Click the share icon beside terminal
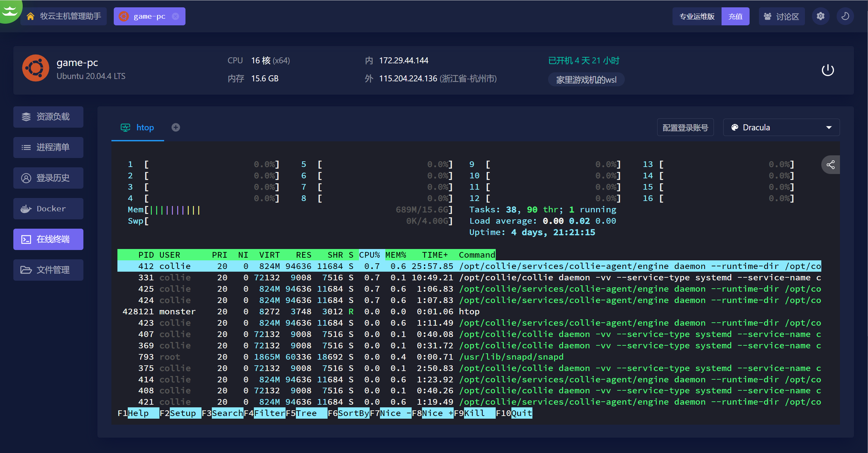Viewport: 868px width, 453px height. coord(830,165)
